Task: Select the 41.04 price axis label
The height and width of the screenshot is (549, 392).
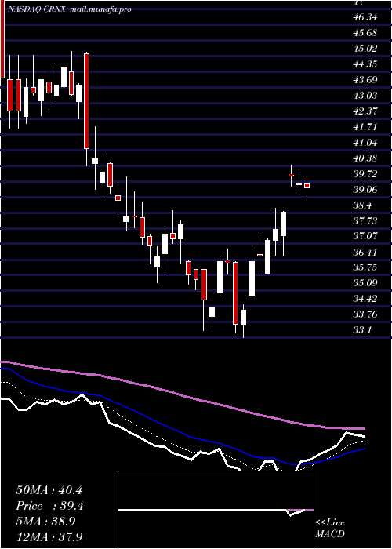Action: tap(366, 143)
